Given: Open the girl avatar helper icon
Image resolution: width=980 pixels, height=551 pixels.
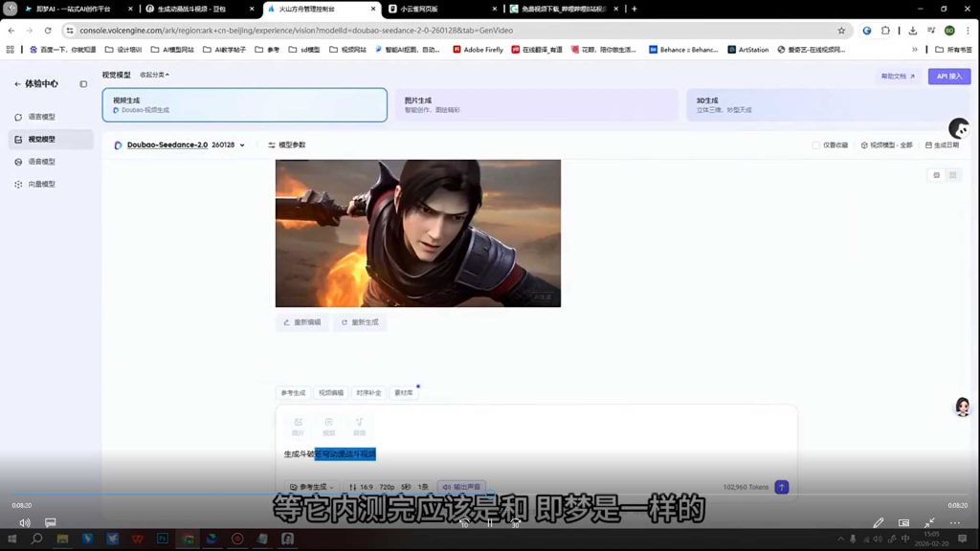Looking at the screenshot, I should 963,408.
